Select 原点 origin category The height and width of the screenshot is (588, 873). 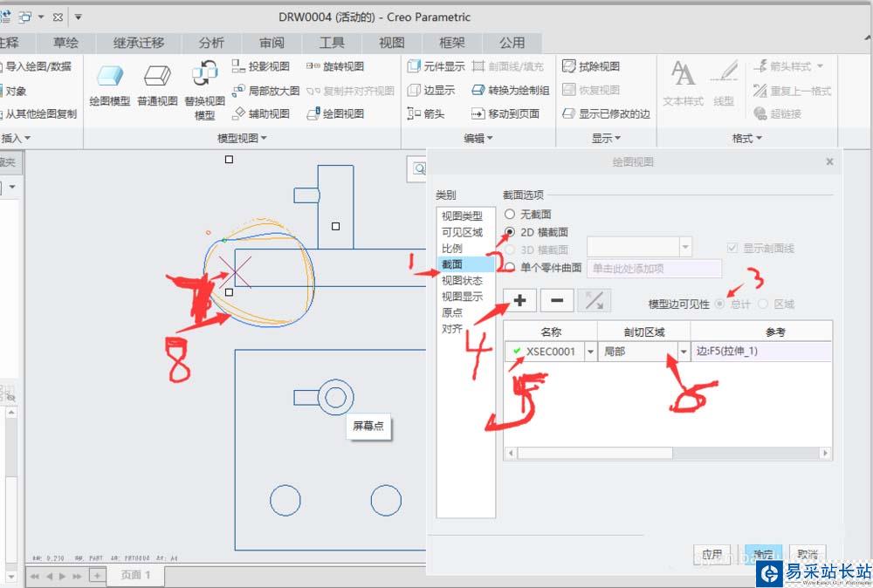(465, 312)
